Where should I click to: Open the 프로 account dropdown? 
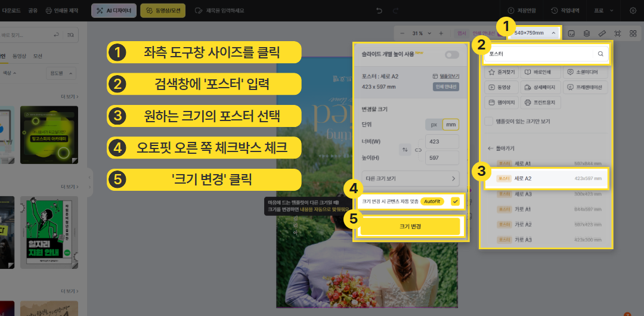click(603, 11)
